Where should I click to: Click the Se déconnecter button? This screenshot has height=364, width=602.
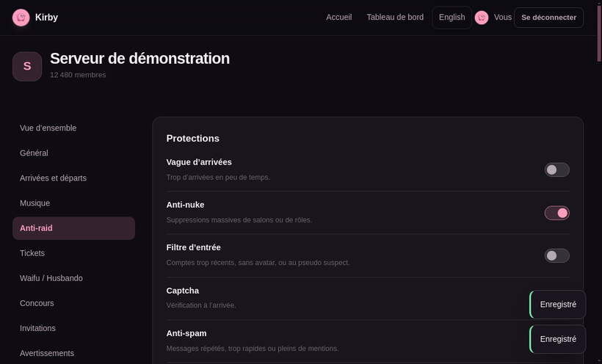tap(548, 18)
